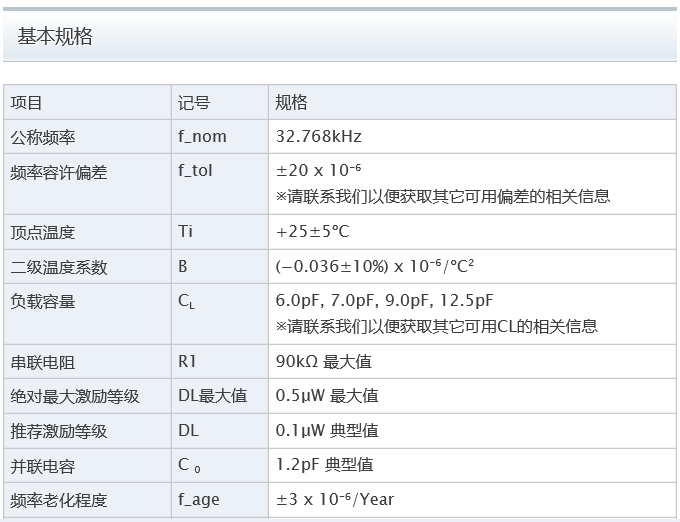Viewport: 680px width, 522px height.
Task: Click the DL最大值 symbol cell
Action: 212,396
